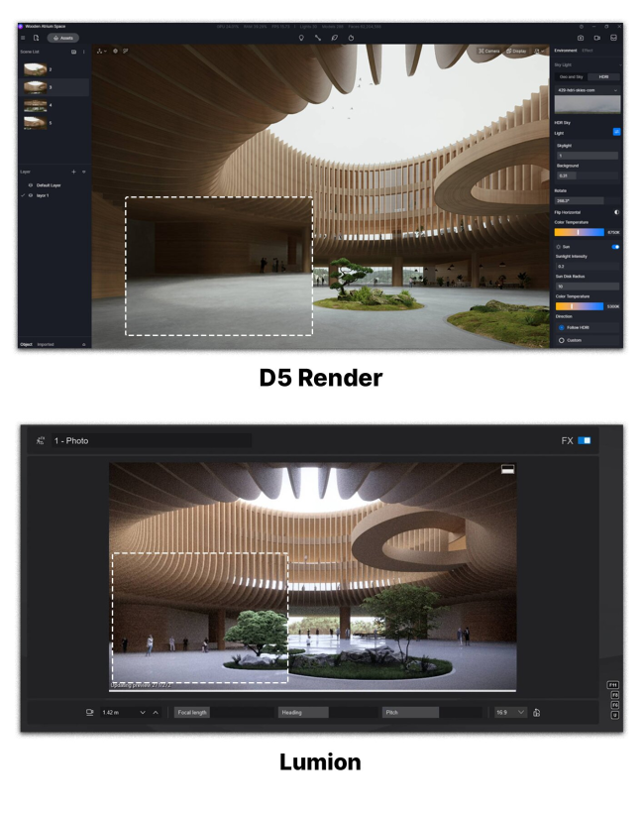Click the new file icon beside Assets
The width and height of the screenshot is (644, 814).
pyautogui.click(x=36, y=38)
